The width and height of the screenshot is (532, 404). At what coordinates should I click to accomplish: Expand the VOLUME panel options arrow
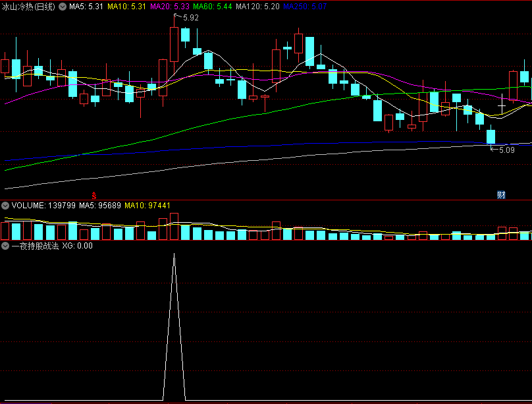[5, 206]
